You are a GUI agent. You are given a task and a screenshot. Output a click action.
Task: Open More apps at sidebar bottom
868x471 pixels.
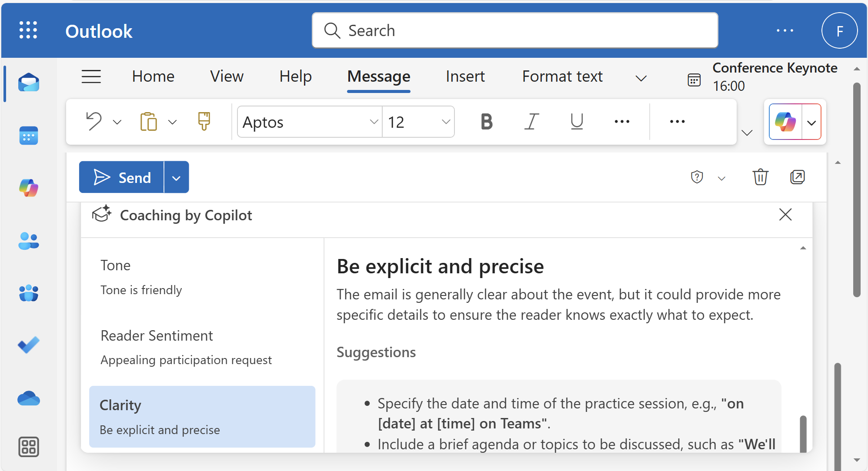tap(29, 447)
